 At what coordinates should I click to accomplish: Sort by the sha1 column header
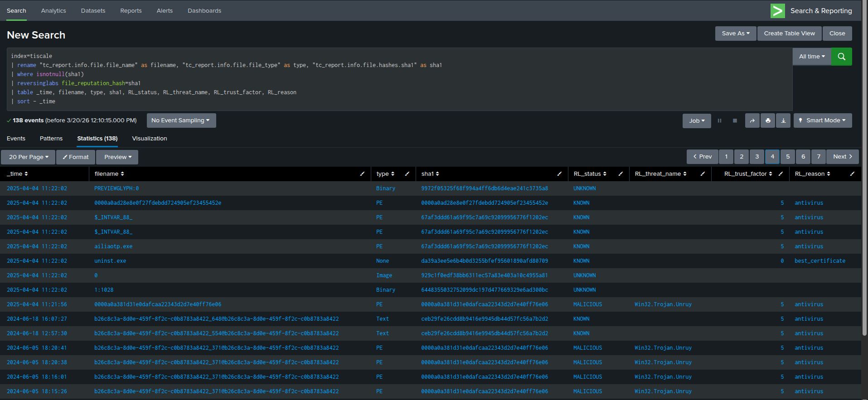click(x=430, y=174)
